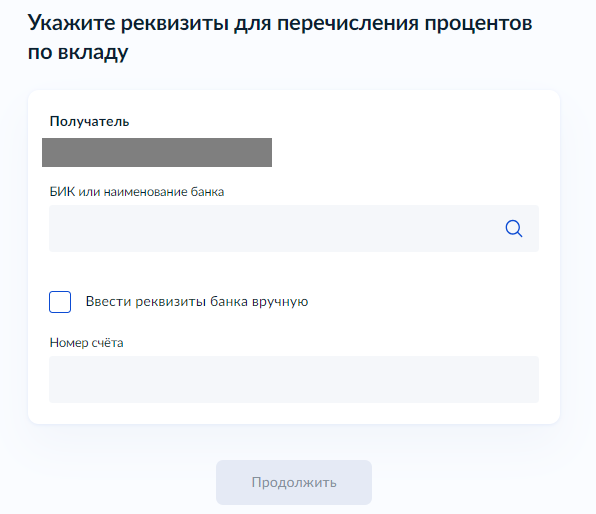Click the magnifier search icon
This screenshot has height=514, width=596.
(x=514, y=228)
